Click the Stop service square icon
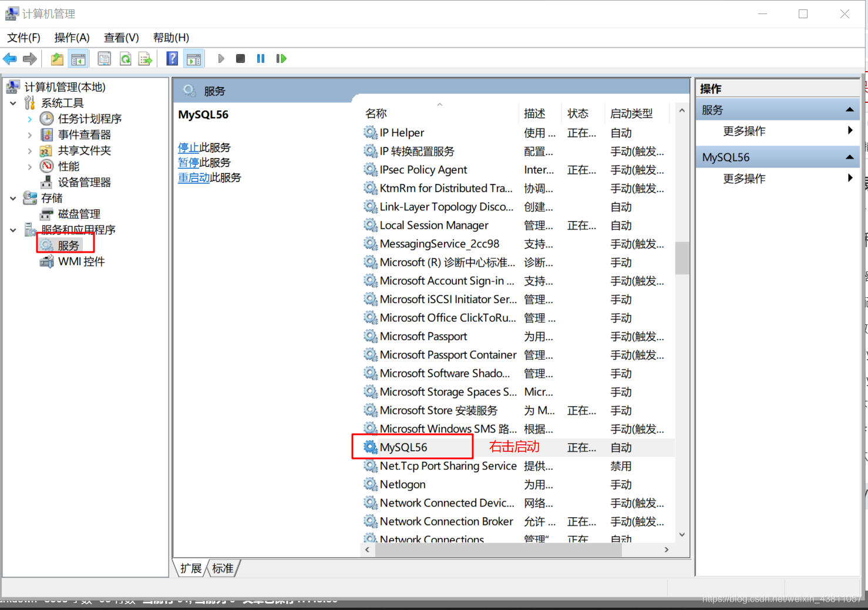The height and width of the screenshot is (610, 868). click(x=240, y=59)
